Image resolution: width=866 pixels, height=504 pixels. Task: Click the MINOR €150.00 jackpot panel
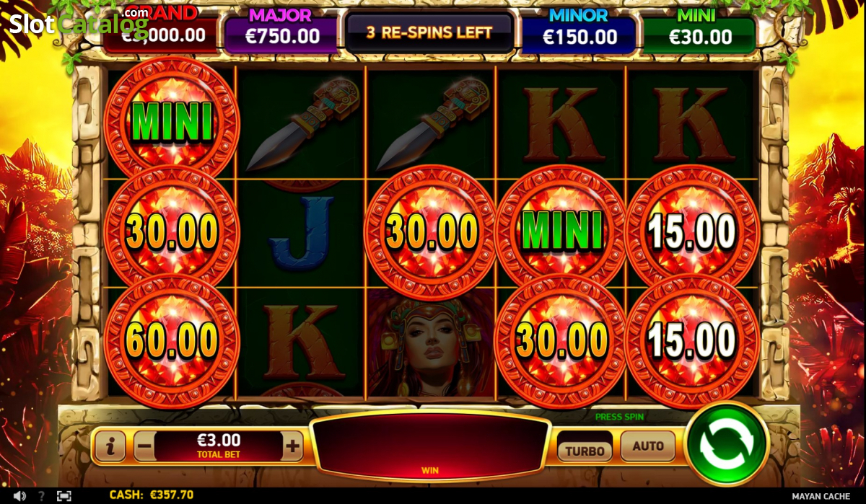[x=579, y=32]
